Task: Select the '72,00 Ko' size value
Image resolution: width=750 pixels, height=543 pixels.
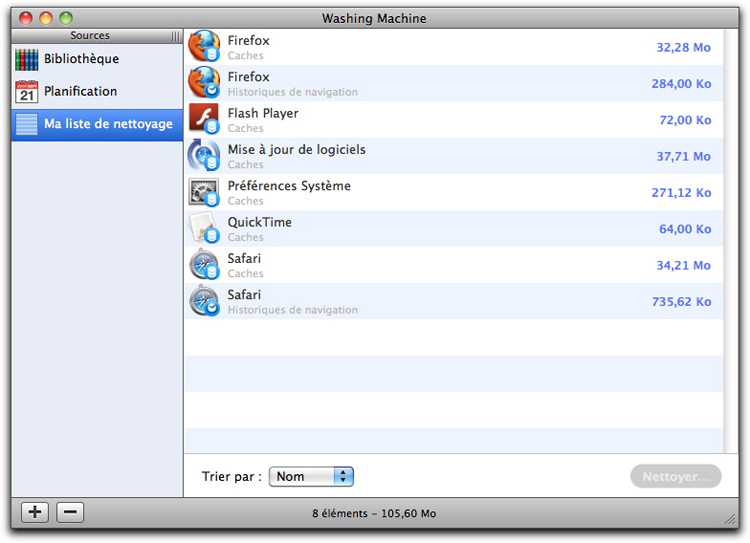Action: coord(685,120)
